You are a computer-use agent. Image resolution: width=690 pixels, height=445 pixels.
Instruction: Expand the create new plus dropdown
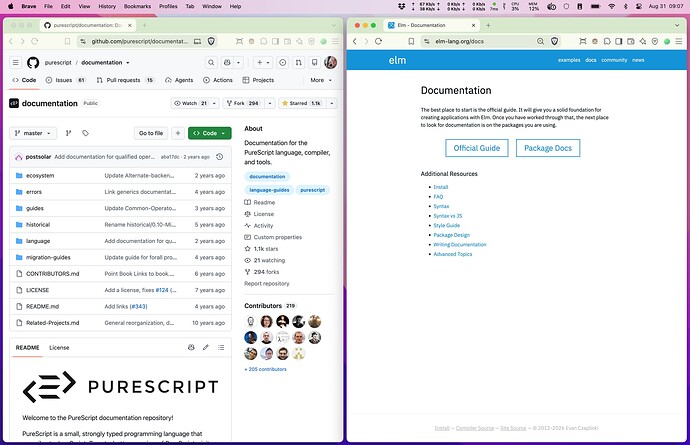(263, 63)
